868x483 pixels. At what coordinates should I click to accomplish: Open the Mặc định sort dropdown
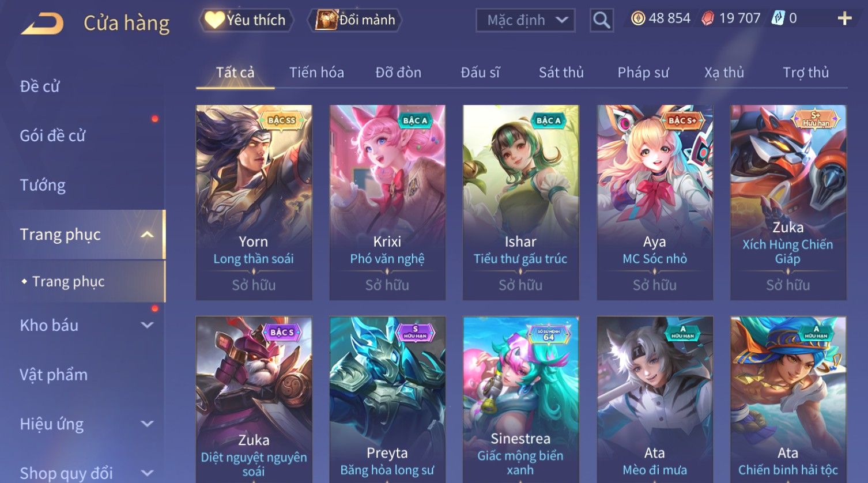point(525,20)
